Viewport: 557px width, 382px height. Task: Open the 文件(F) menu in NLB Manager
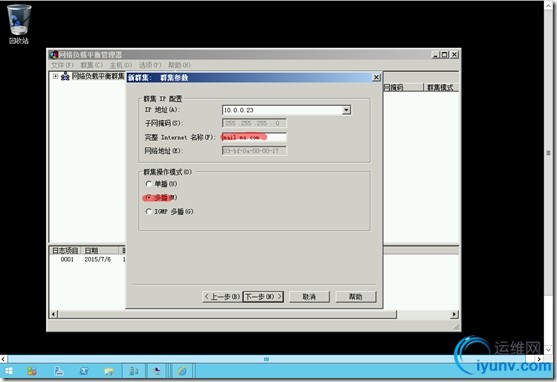click(x=62, y=65)
